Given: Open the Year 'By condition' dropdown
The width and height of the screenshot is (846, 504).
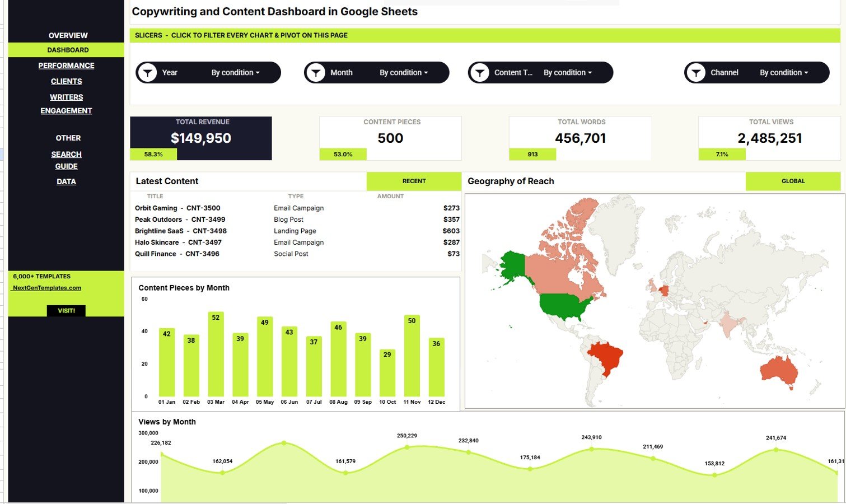Looking at the screenshot, I should pos(236,73).
